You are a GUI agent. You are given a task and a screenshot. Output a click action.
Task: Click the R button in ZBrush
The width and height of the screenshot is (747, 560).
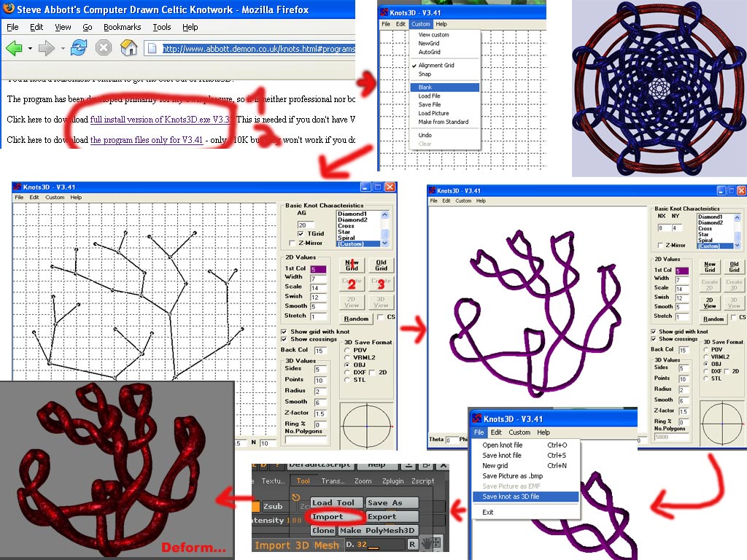click(x=412, y=544)
